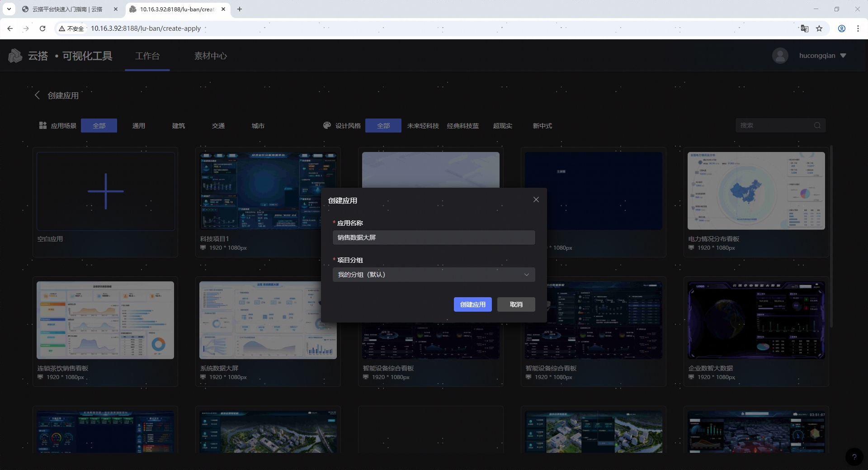Click the magnifier icon in the search box
The height and width of the screenshot is (470, 868).
point(817,125)
